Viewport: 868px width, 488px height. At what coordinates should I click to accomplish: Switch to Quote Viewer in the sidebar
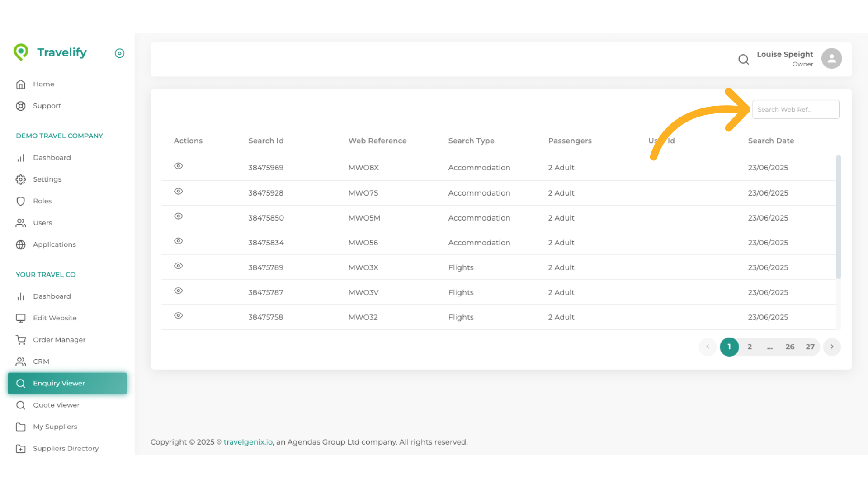(56, 405)
